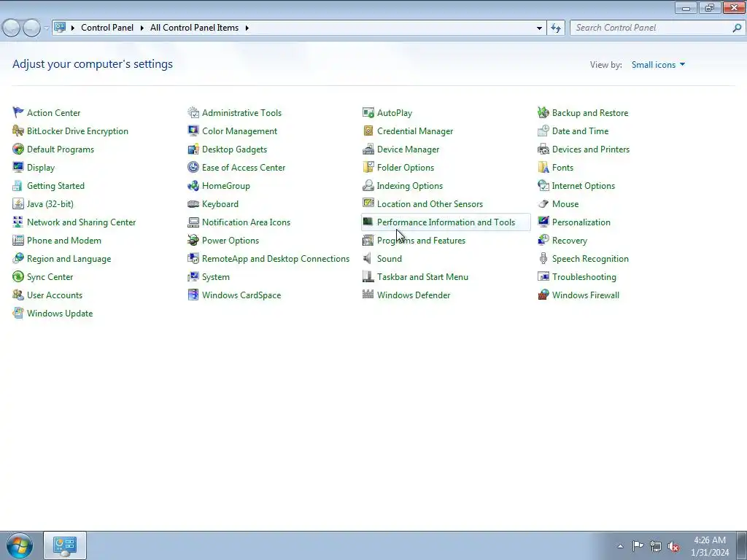Expand the arrow before Control Panel breadcrumb
The image size is (747, 560).
point(73,28)
